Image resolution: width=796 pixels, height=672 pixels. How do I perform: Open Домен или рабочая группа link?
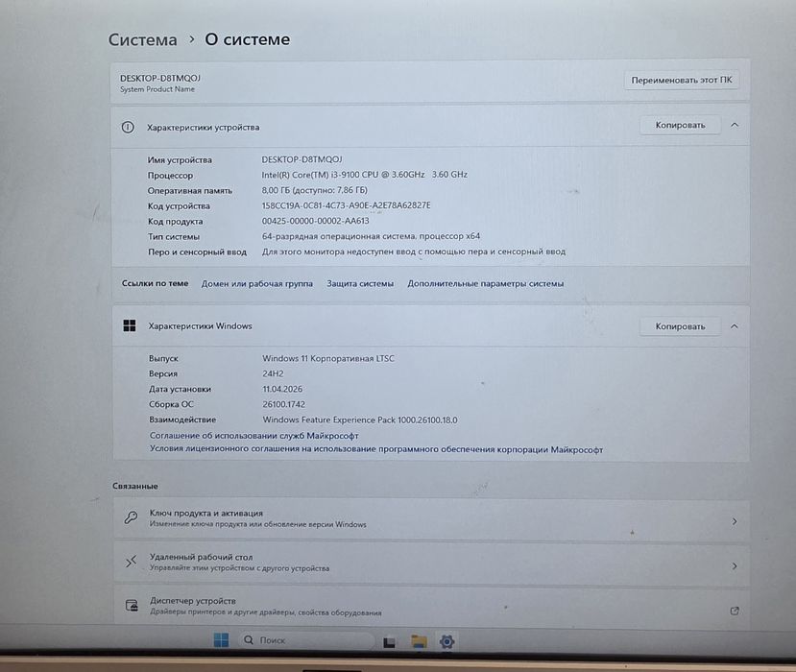[x=257, y=284]
